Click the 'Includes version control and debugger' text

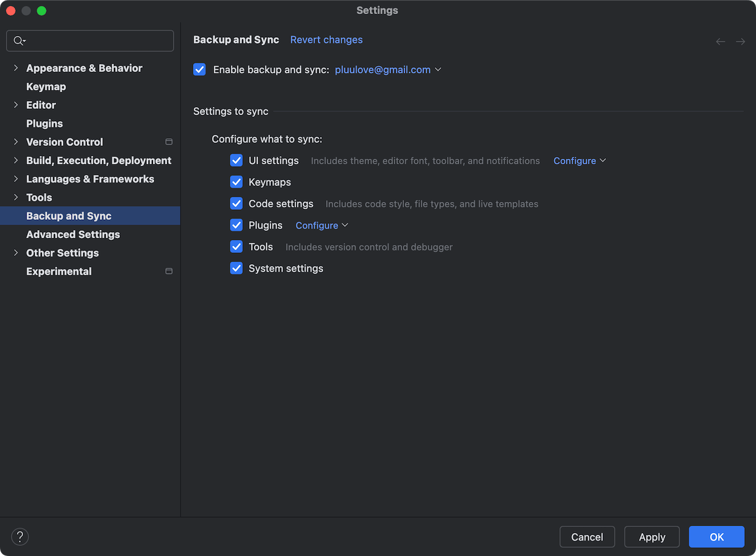click(x=369, y=247)
